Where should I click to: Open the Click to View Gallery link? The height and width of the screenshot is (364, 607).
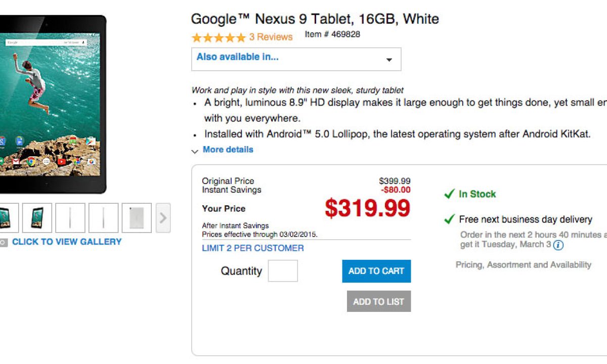67,242
